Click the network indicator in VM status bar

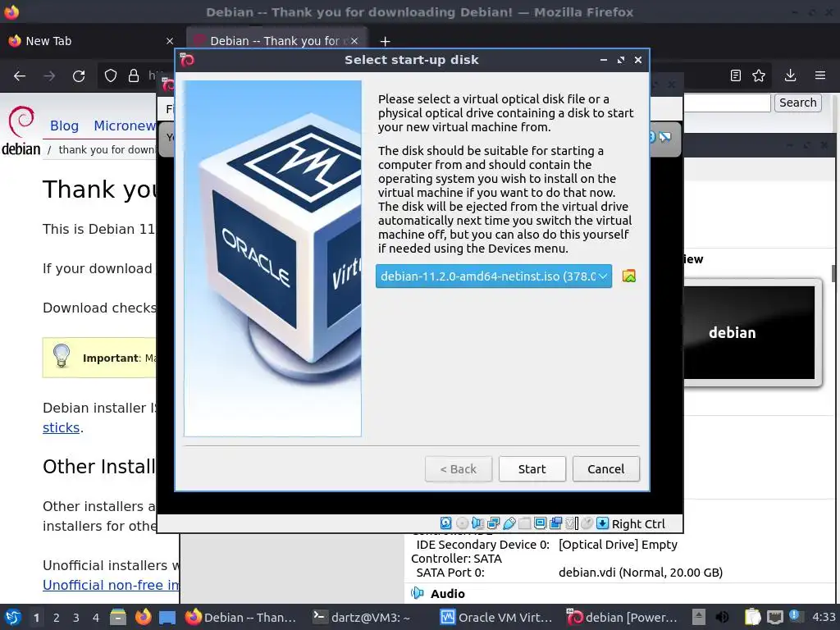click(493, 523)
